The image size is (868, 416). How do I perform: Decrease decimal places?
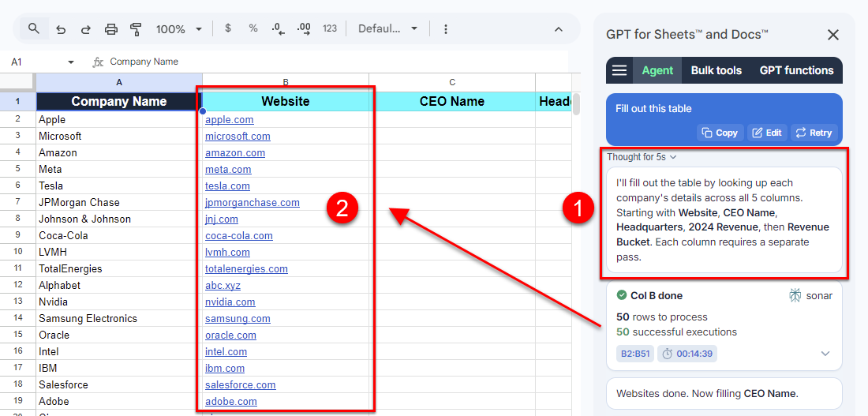click(278, 28)
